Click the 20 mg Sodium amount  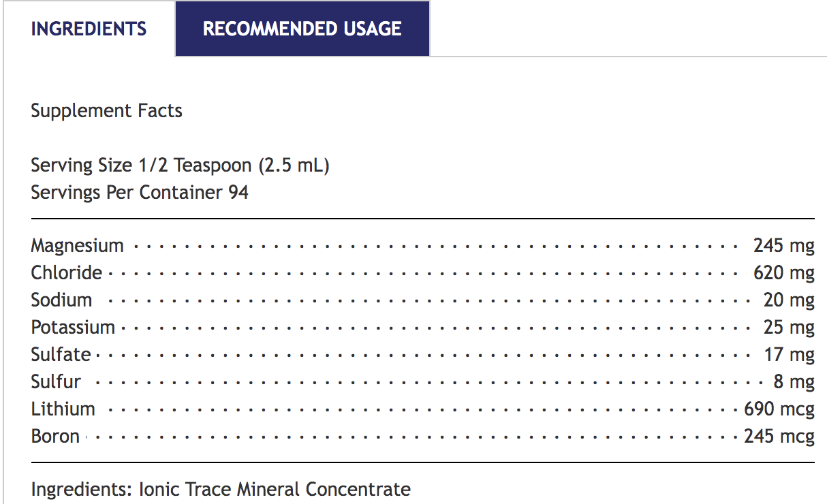(789, 300)
